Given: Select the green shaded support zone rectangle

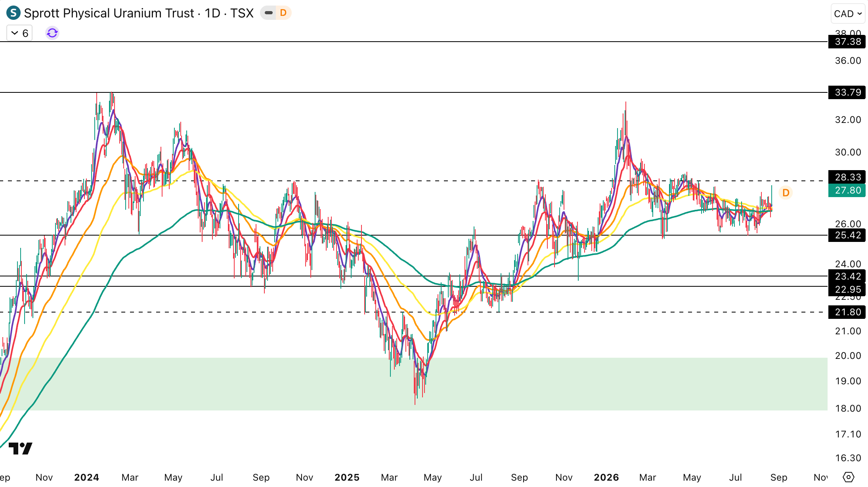Looking at the screenshot, I should [x=414, y=384].
